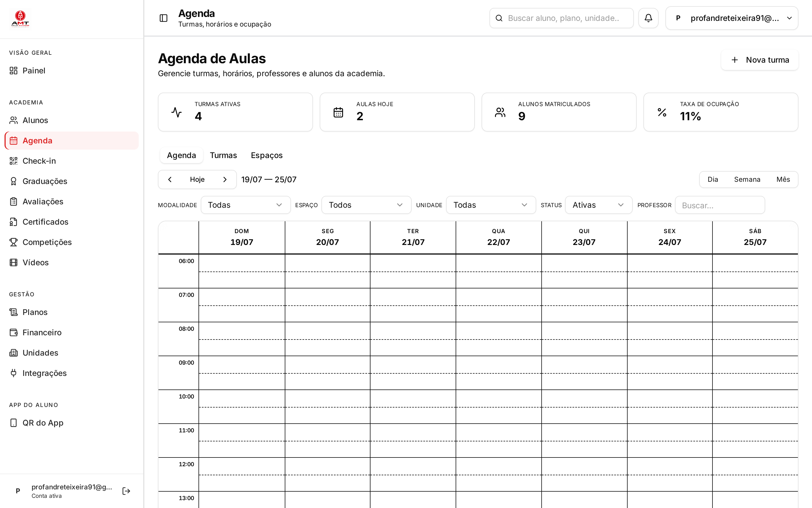Viewport: 812px width, 508px height.
Task: Go to next week arrow
Action: (x=225, y=179)
